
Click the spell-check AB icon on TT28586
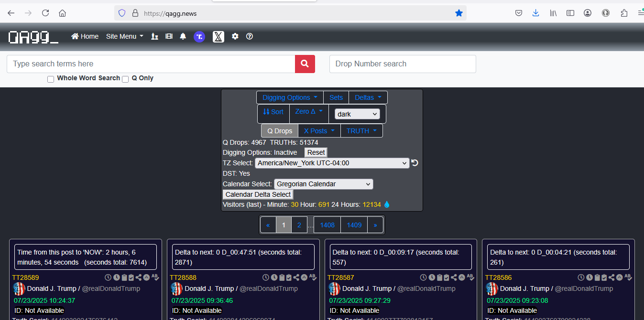coord(628,277)
